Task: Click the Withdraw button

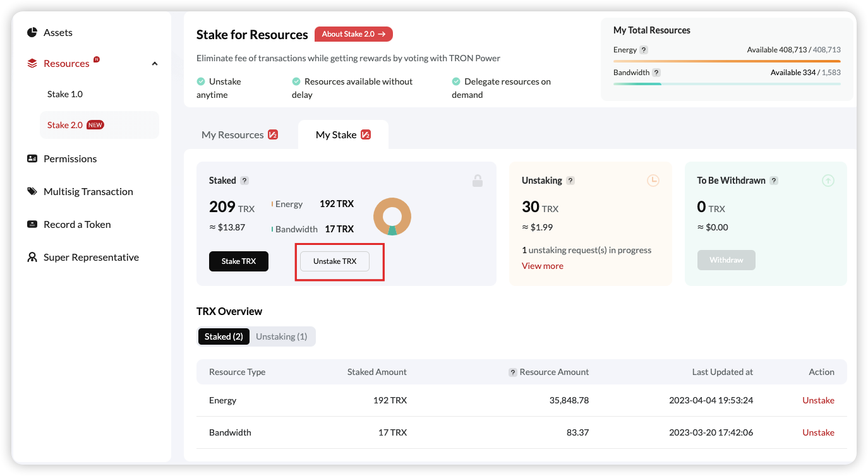Action: (726, 260)
